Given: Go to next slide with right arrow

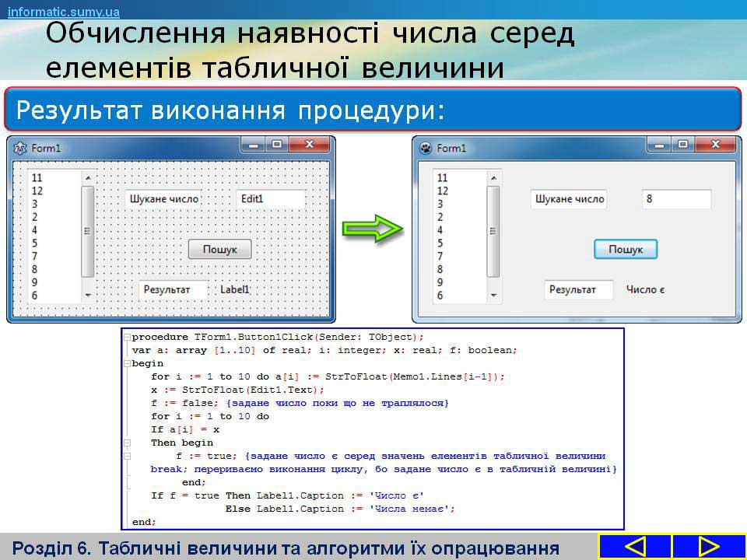Looking at the screenshot, I should 709,546.
